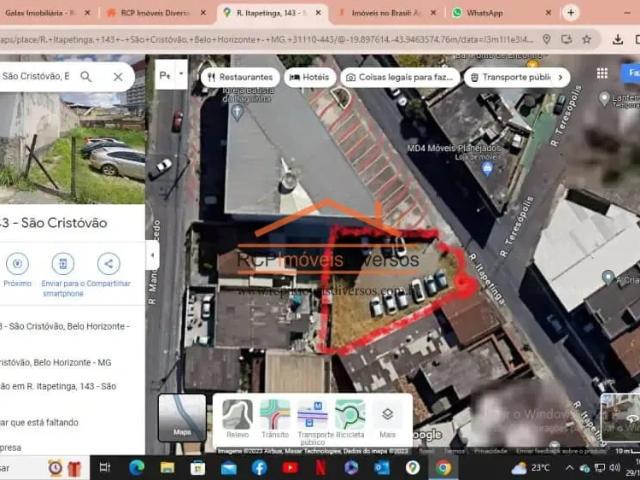640x480 pixels.
Task: Filter by Hotéis chip
Action: point(310,77)
